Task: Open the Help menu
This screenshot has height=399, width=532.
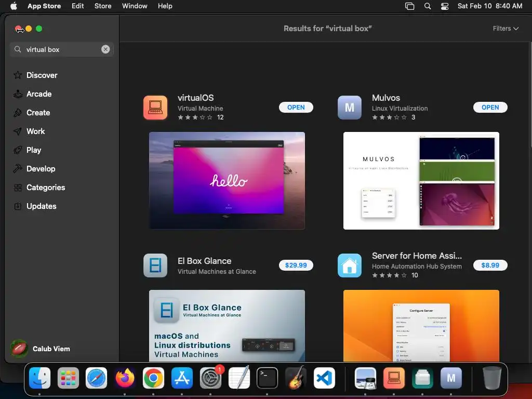Action: coord(165,6)
